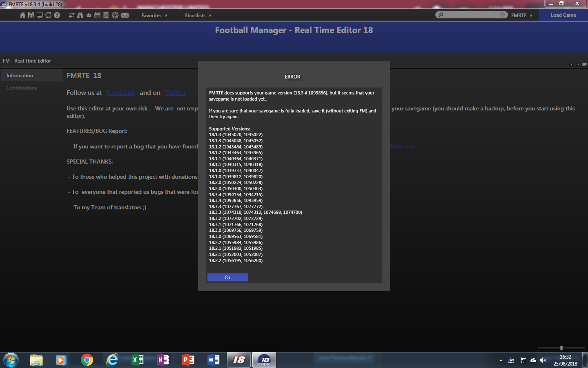The image size is (588, 368).
Task: Open the FMRTE dropdown menu
Action: (522, 16)
